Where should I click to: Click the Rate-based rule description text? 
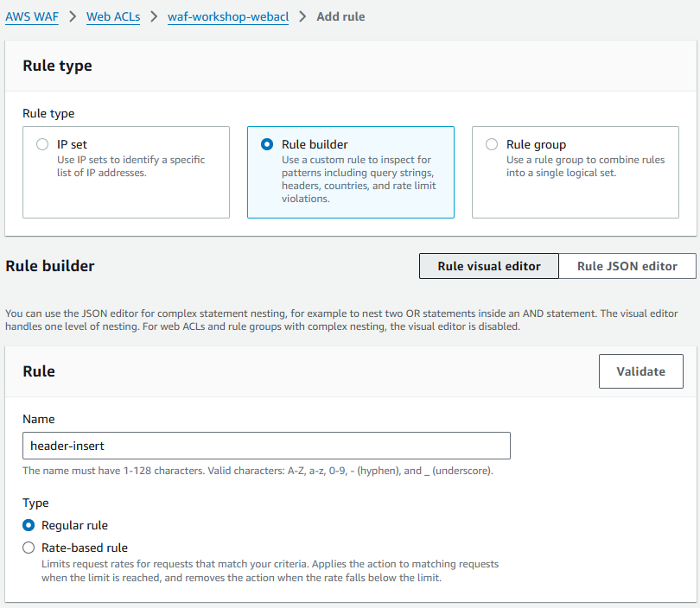[270, 571]
